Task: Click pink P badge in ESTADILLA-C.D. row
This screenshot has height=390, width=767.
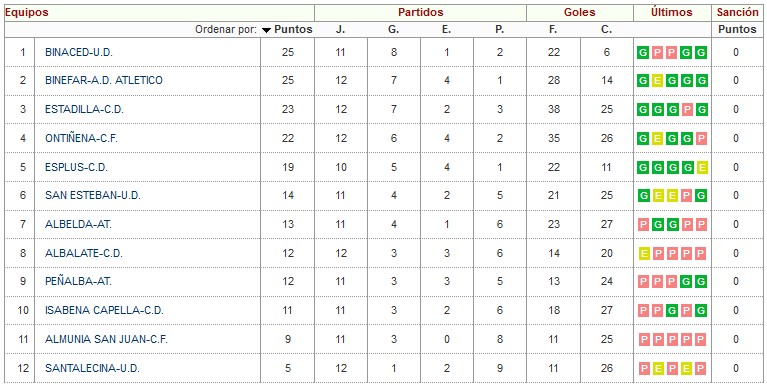Action: (x=687, y=109)
